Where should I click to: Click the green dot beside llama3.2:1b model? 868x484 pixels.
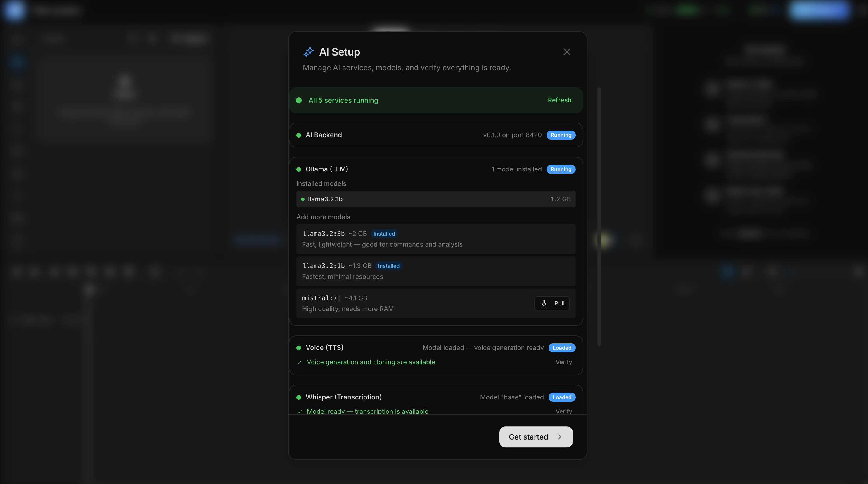[302, 199]
